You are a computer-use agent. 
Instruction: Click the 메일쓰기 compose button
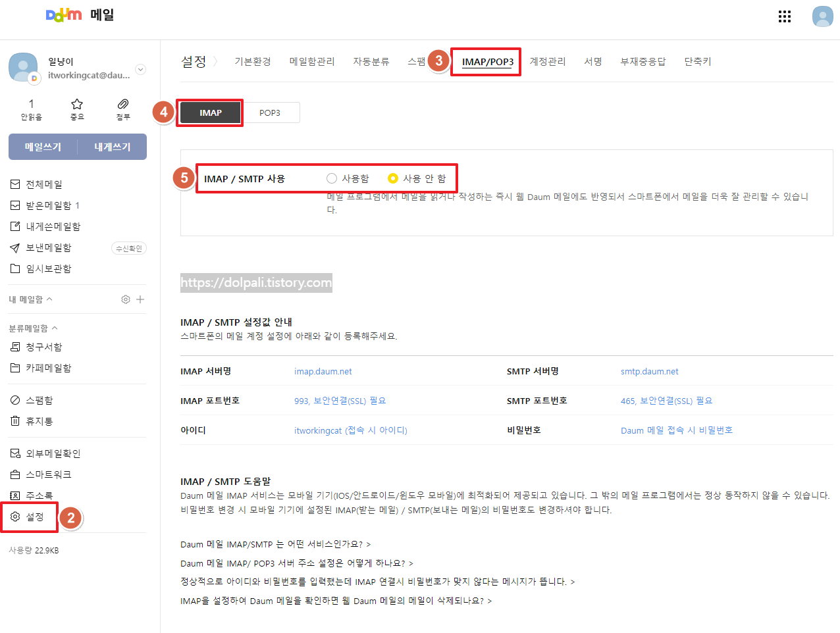[42, 147]
